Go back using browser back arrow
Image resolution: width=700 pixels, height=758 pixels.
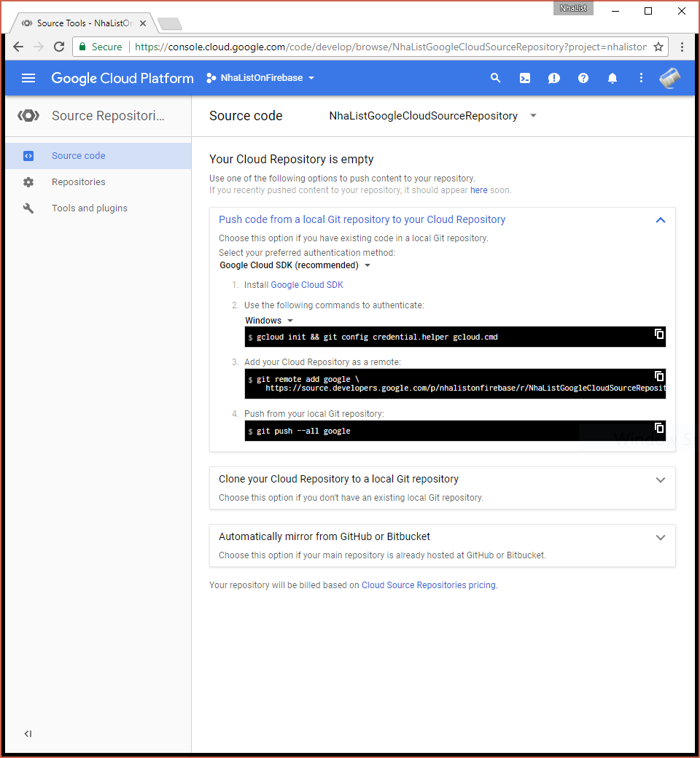(18, 47)
